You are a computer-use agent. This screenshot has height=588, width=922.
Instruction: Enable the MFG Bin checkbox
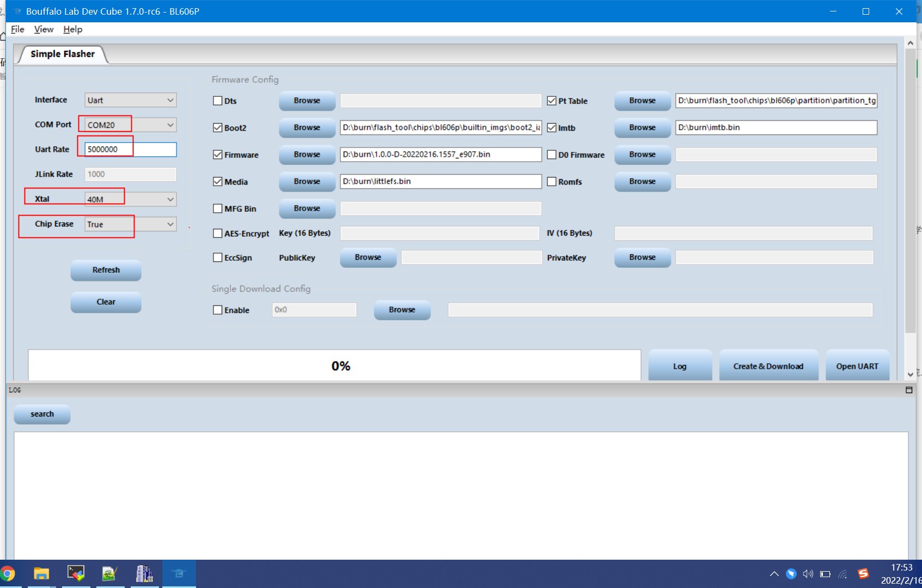218,209
